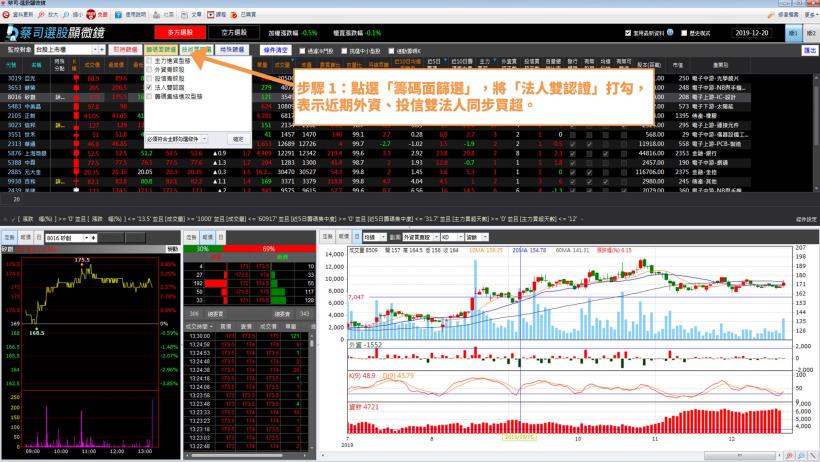Check the 外資獨認股 checkbox
820x462 pixels.
point(149,70)
